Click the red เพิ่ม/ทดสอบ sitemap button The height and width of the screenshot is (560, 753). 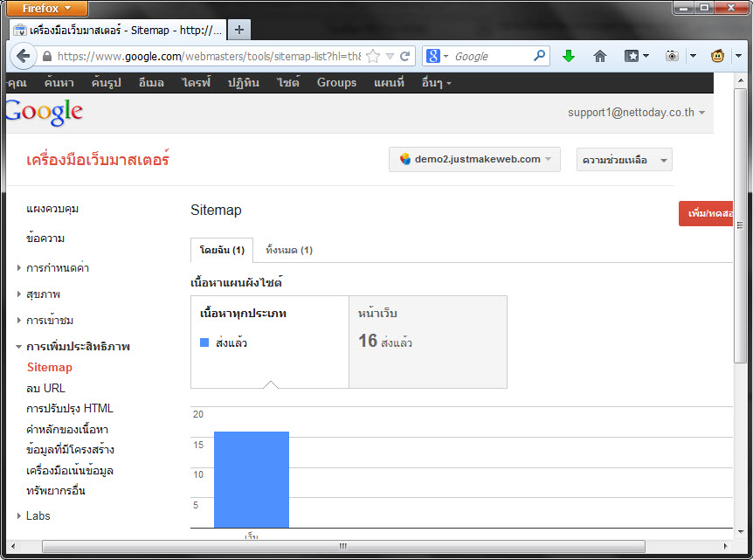click(706, 213)
